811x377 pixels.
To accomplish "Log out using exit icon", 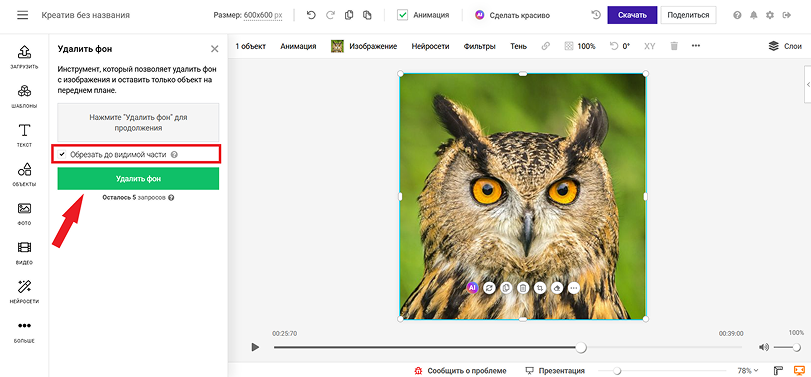I will [787, 15].
